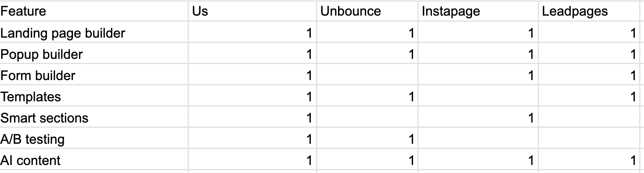Click the Form builder label cell
644x173 pixels.
click(x=94, y=75)
